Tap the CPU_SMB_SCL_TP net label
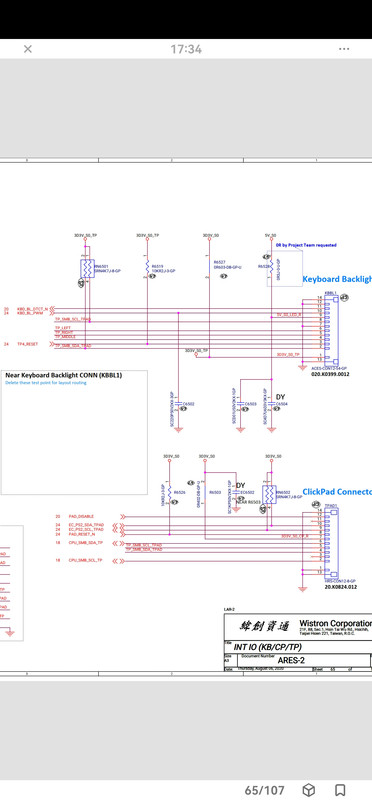Image resolution: width=372 pixels, height=800 pixels. click(x=85, y=561)
